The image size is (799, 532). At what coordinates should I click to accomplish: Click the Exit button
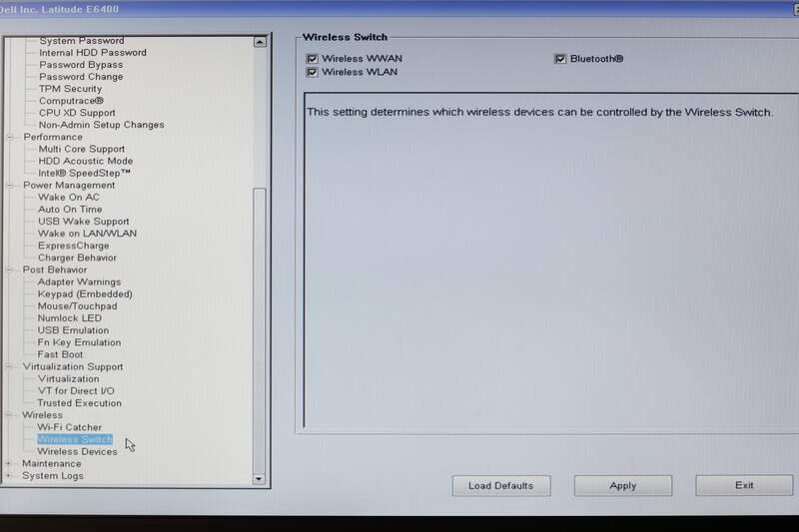(x=744, y=485)
